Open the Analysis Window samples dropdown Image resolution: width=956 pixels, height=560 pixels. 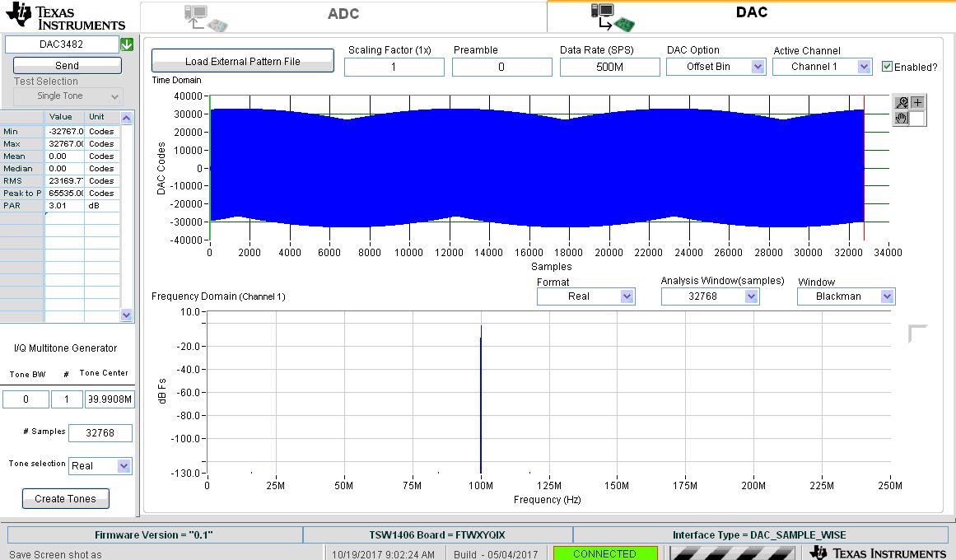pyautogui.click(x=711, y=296)
